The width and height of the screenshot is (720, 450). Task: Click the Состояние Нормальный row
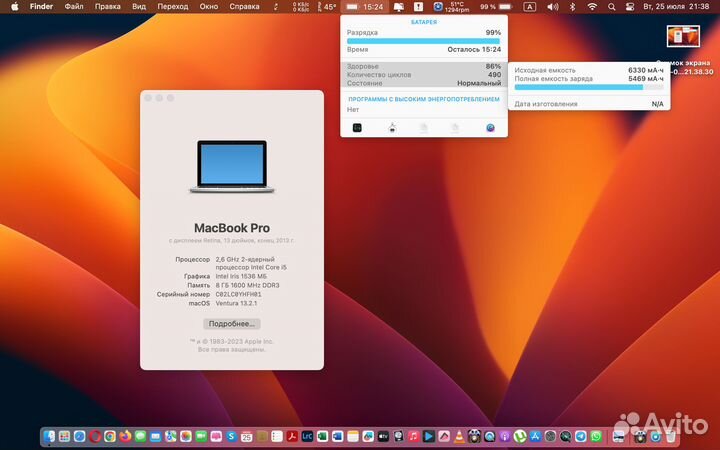[x=424, y=83]
